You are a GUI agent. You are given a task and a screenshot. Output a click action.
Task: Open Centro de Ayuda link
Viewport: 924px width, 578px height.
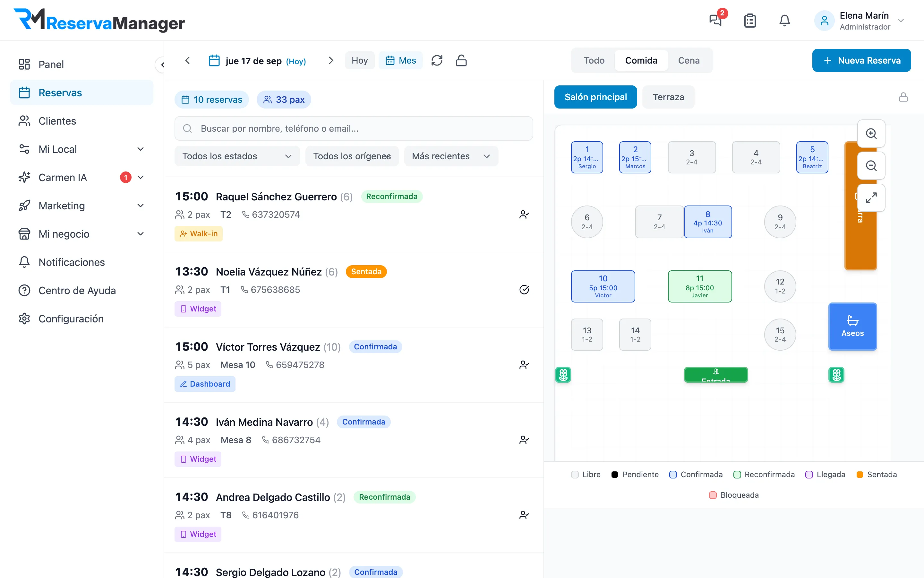pos(82,291)
